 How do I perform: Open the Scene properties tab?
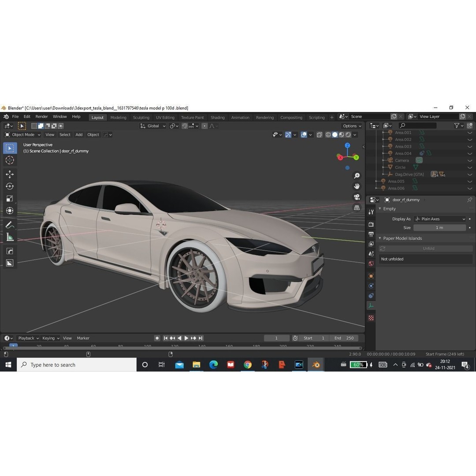pyautogui.click(x=371, y=253)
